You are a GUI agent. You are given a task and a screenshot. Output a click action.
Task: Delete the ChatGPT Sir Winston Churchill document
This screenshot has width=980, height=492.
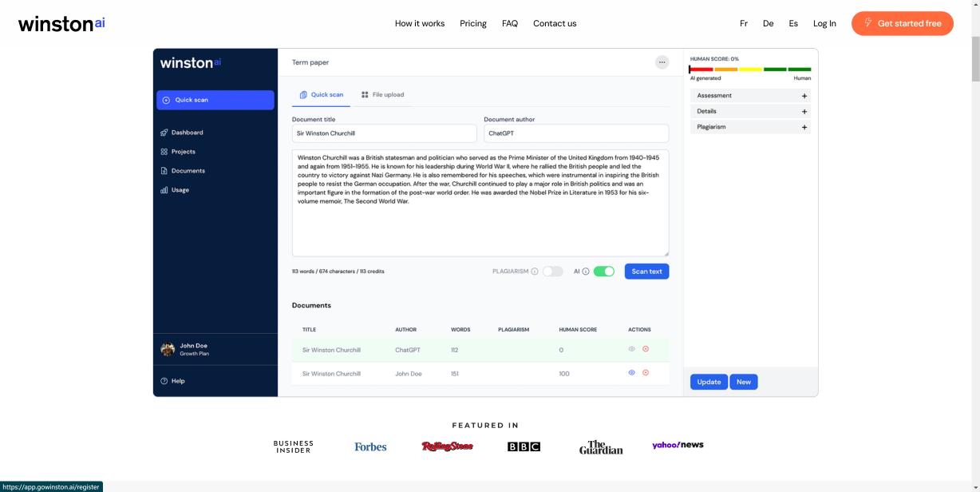[x=646, y=349]
